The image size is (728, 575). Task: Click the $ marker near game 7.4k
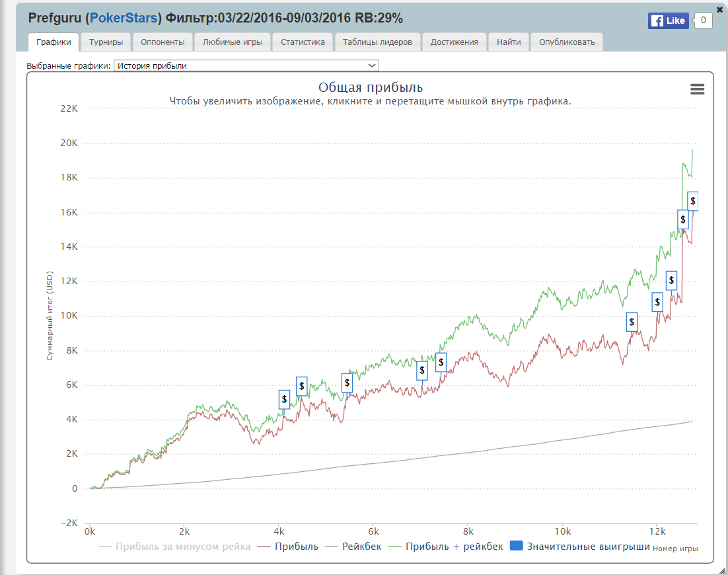(441, 362)
